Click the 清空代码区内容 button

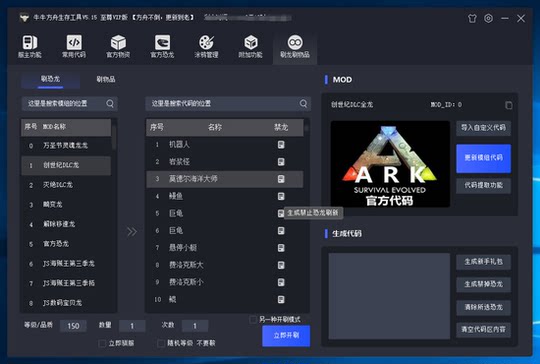[x=483, y=330]
